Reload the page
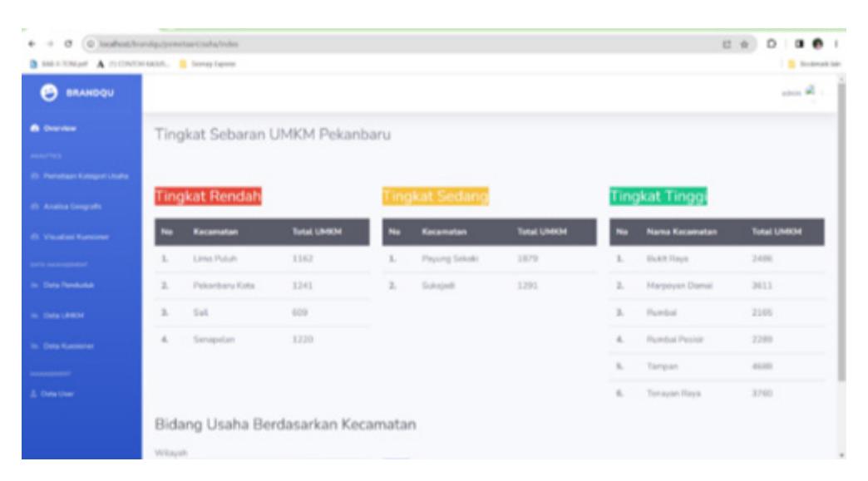 (68, 44)
